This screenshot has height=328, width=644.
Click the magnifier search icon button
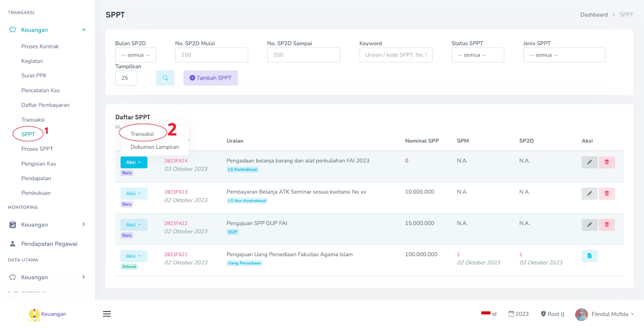165,78
